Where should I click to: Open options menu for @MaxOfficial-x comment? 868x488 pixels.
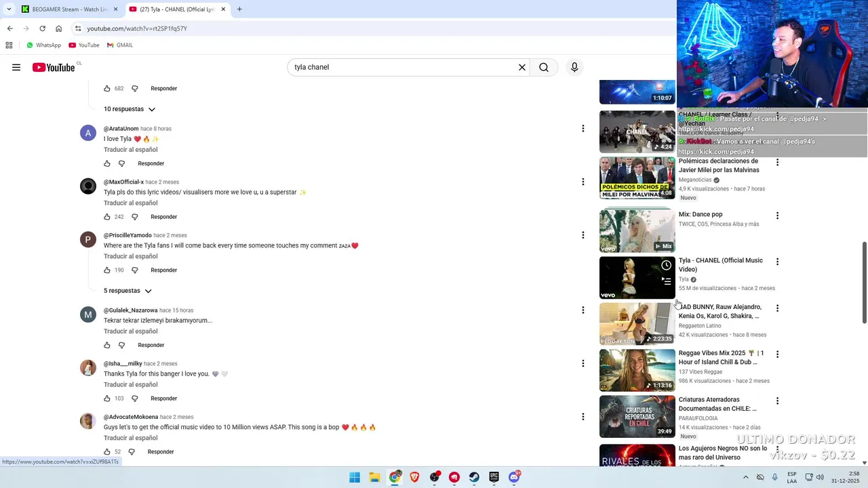583,182
